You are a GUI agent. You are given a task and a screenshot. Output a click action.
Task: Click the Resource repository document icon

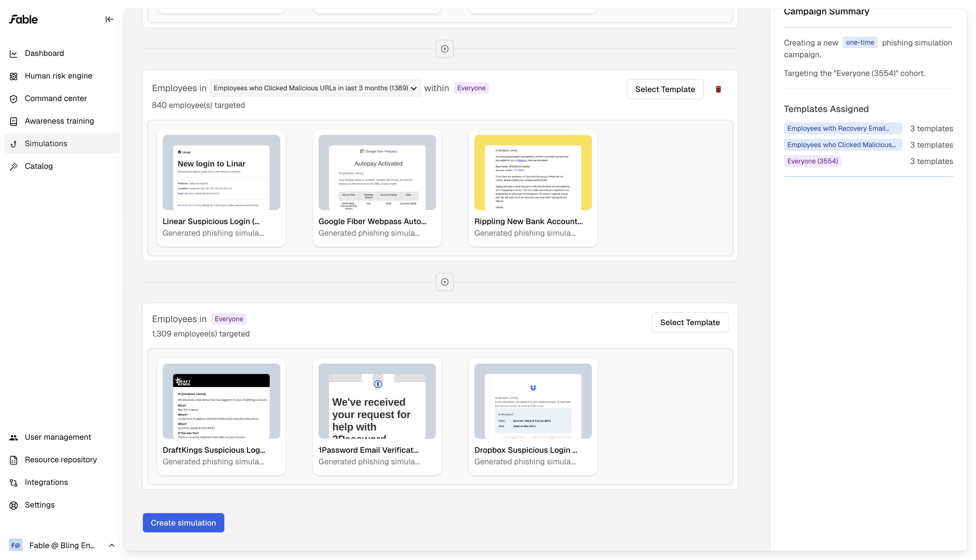tap(14, 460)
